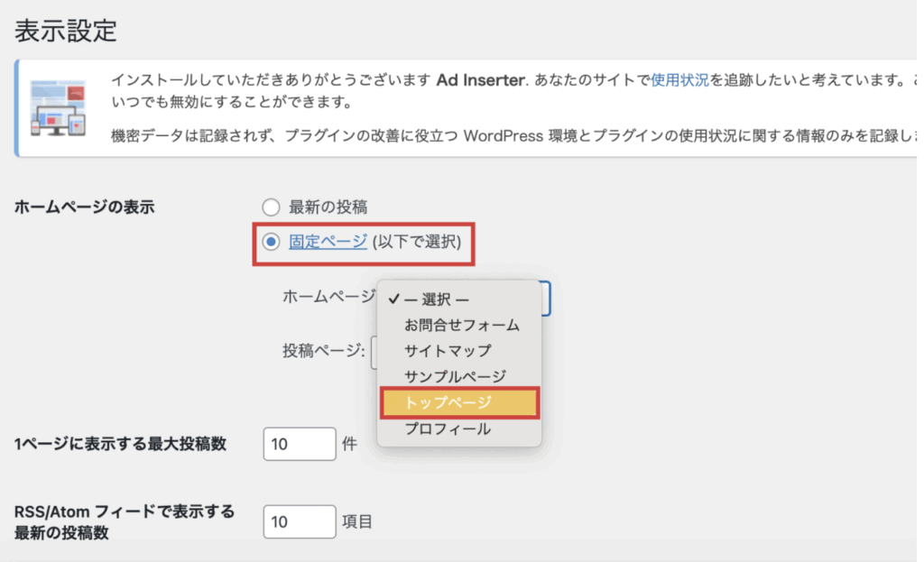Select the 最新の投稿 radio button

click(271, 207)
